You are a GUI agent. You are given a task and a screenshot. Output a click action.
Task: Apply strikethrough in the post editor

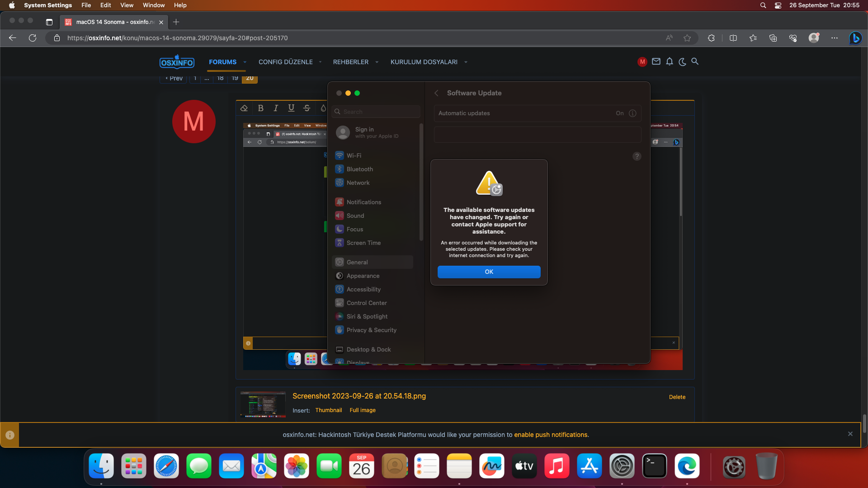(307, 108)
